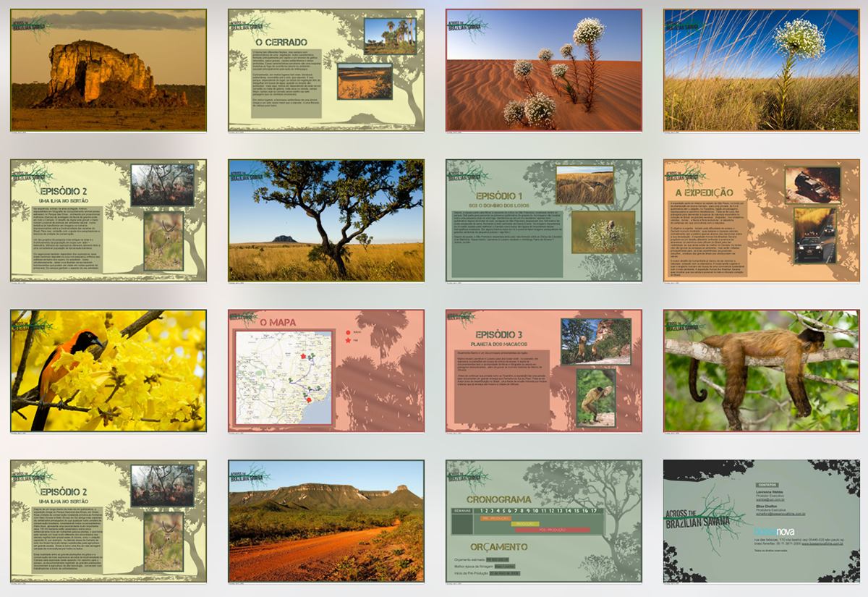Click the route map image in O Mapa slide
868x597 pixels.
(284, 377)
